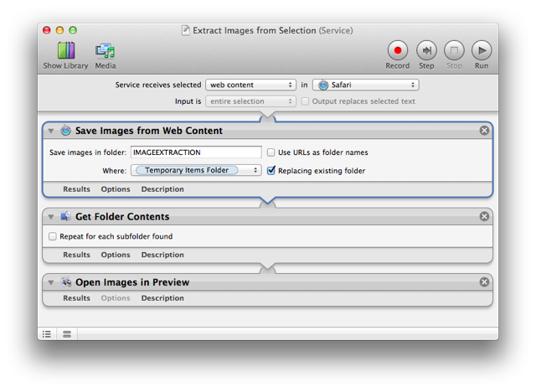The width and height of the screenshot is (536, 392).
Task: Collapse the Get Folder Contents action
Action: [x=51, y=217]
